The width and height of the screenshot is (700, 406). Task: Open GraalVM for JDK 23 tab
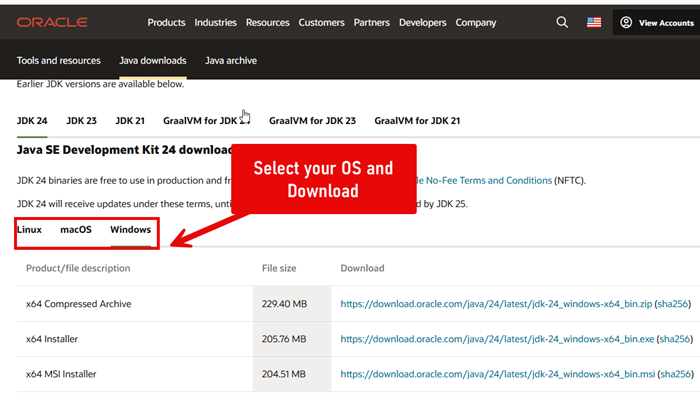point(312,121)
